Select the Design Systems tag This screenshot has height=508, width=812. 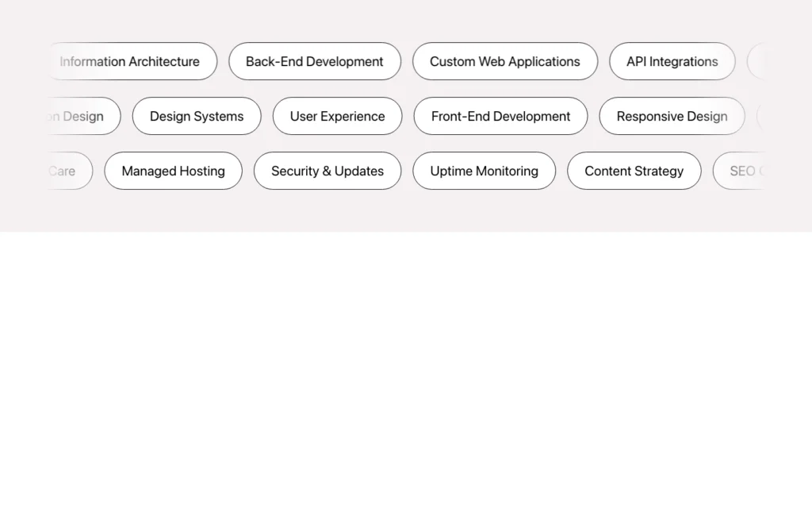[x=197, y=116]
